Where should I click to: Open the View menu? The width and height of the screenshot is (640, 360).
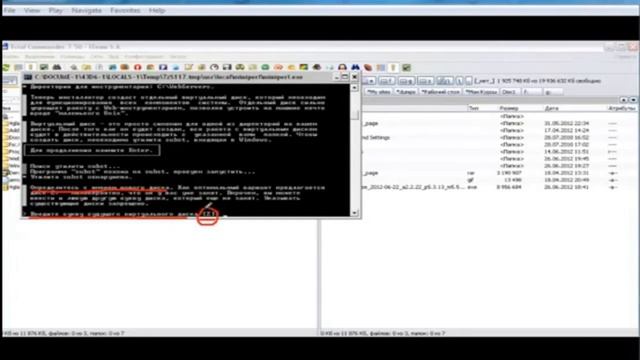click(32, 10)
